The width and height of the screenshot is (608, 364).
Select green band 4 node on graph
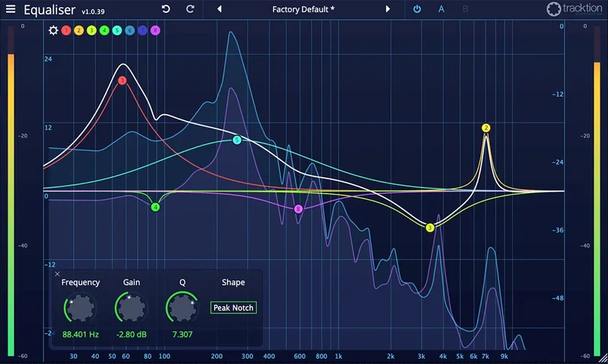(x=155, y=207)
